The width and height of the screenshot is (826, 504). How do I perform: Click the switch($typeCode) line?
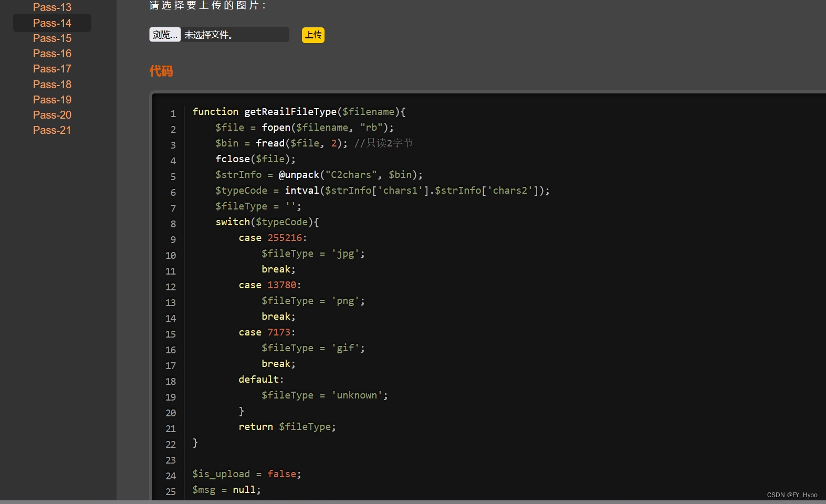coord(267,222)
